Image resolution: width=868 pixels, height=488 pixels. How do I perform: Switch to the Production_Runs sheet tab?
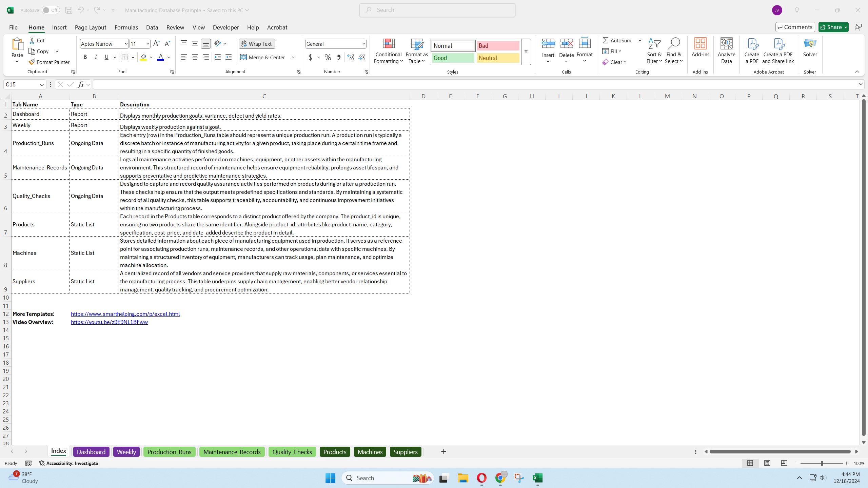169,452
